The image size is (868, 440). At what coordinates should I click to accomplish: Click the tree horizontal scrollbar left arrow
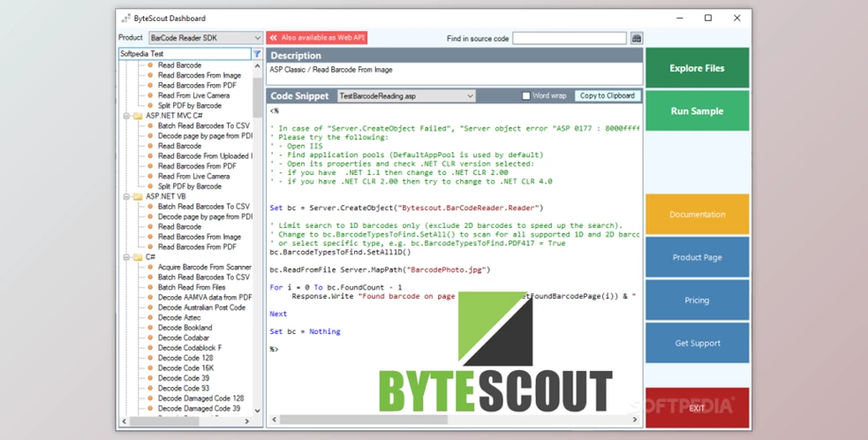click(x=124, y=421)
